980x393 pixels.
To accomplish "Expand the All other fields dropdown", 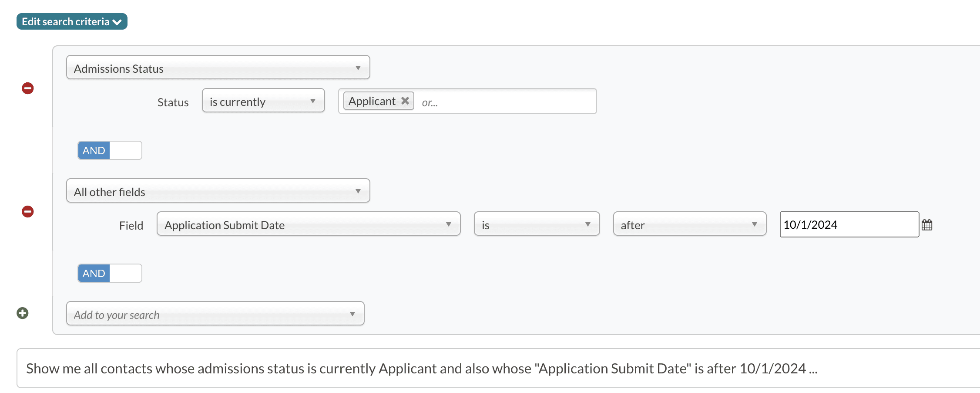I will [218, 191].
